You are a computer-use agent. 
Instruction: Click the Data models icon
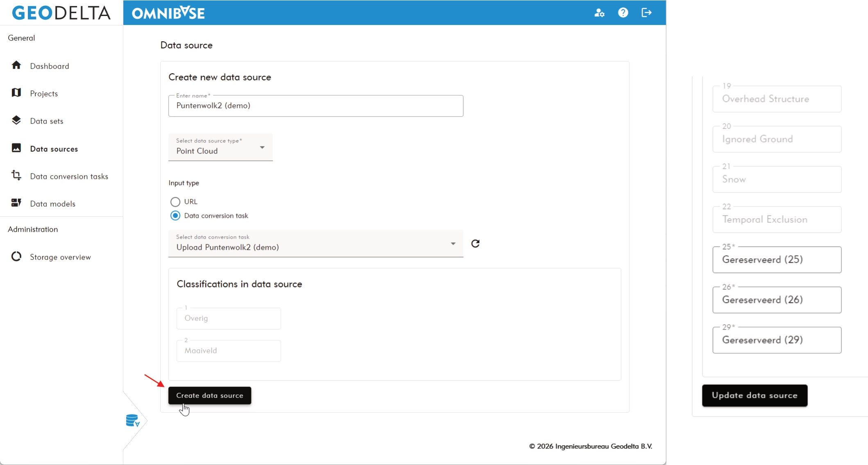(x=16, y=203)
